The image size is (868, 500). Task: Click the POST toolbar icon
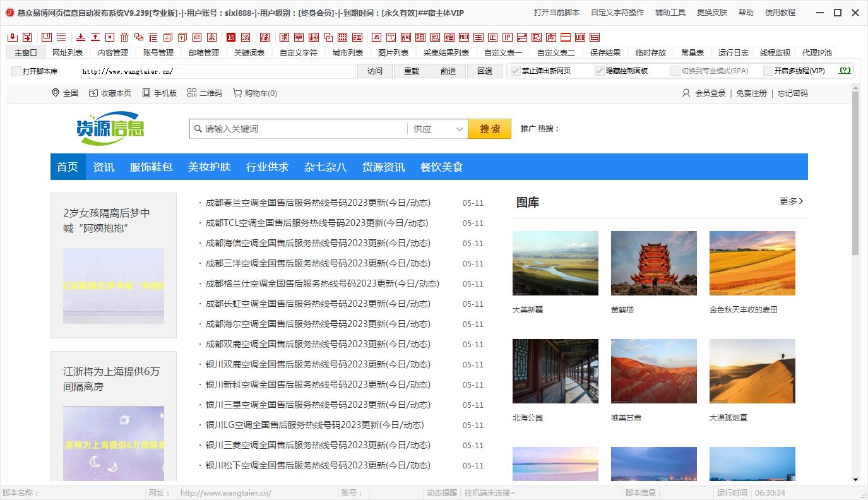(464, 37)
